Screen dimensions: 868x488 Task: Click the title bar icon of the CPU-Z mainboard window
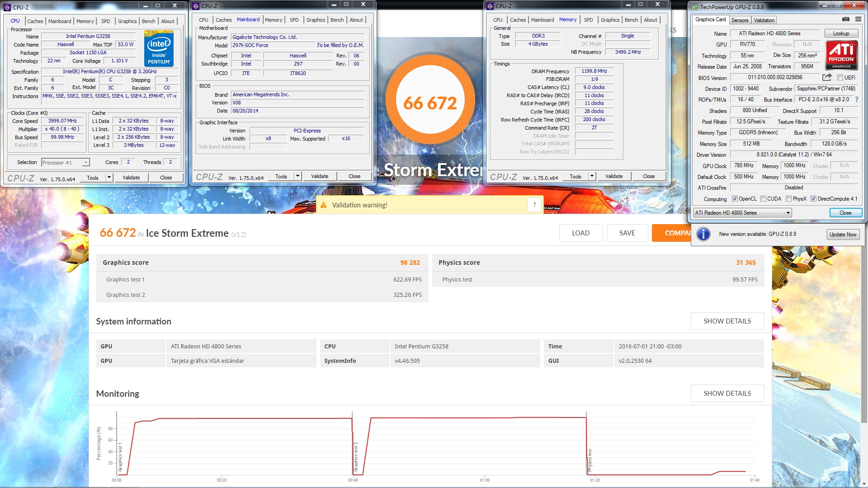click(x=196, y=6)
